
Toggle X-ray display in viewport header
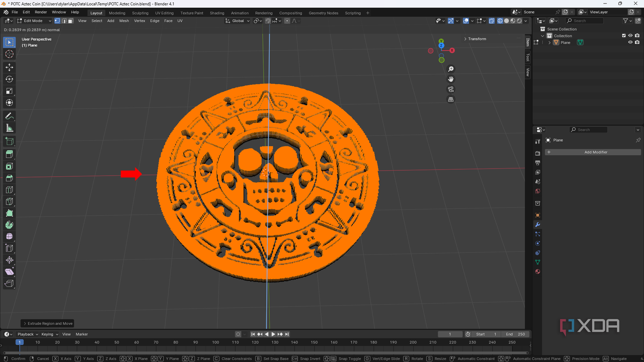tap(491, 21)
